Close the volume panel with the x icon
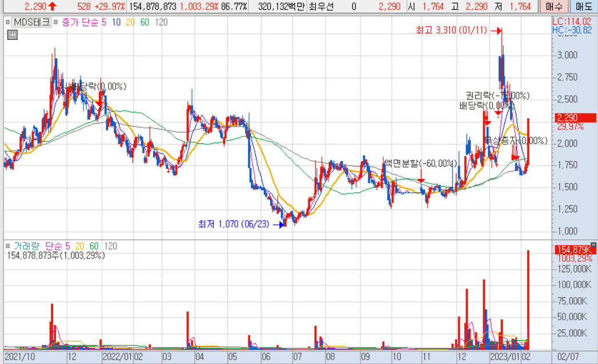Screen dimensions: 598x364 [x=593, y=245]
